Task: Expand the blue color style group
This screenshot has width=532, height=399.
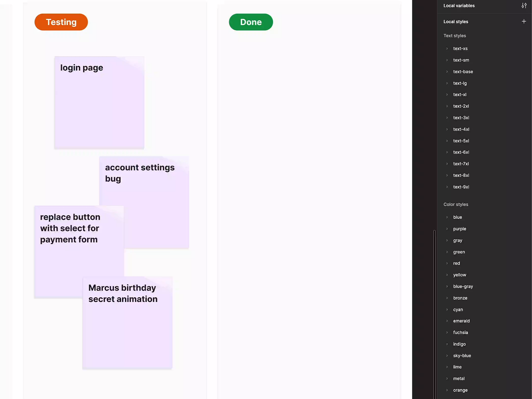Action: pyautogui.click(x=447, y=217)
